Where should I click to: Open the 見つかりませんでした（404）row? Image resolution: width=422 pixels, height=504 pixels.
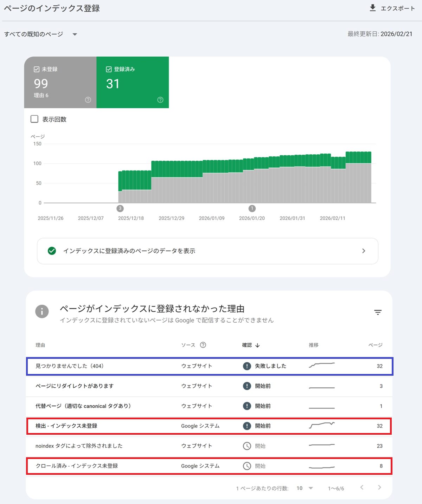pyautogui.click(x=70, y=366)
